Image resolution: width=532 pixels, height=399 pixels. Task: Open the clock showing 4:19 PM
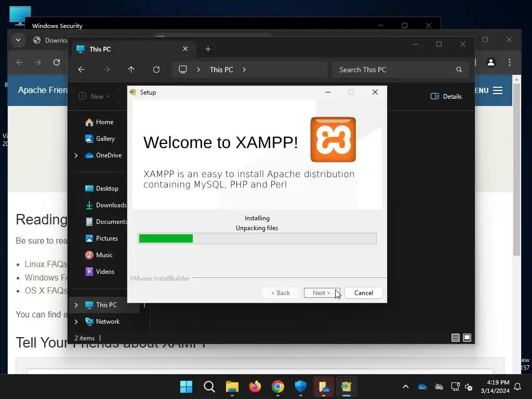pyautogui.click(x=495, y=387)
